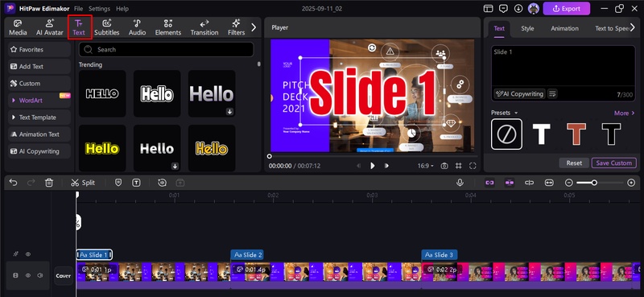Click the purple Export button
Screen dimensions: 644x297
(x=567, y=9)
